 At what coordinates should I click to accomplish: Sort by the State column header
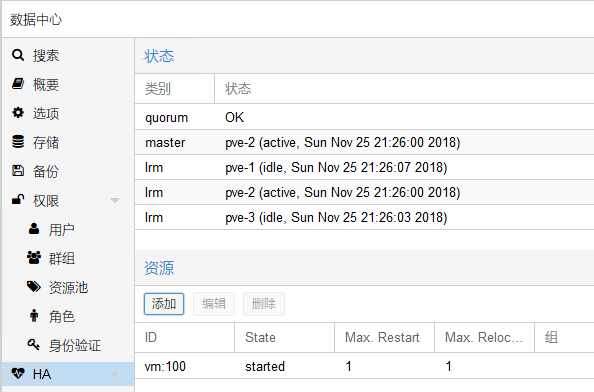(x=284, y=337)
